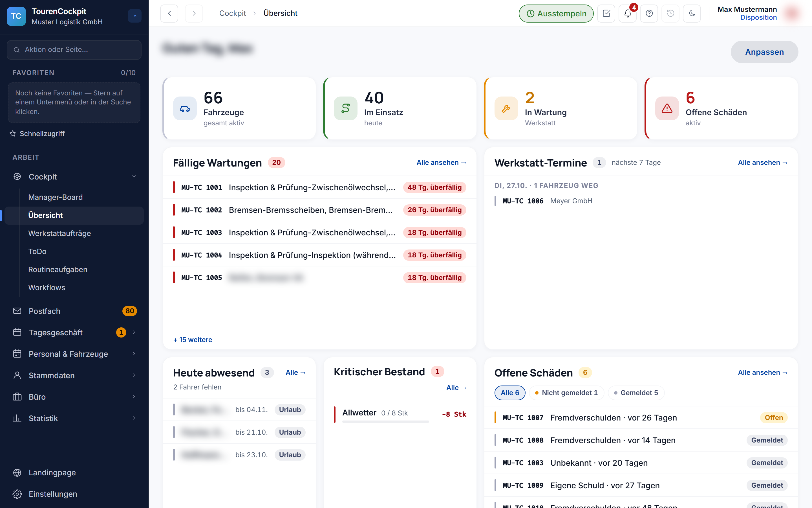The image size is (812, 508).
Task: Open Landingpage globe item
Action: 74,472
